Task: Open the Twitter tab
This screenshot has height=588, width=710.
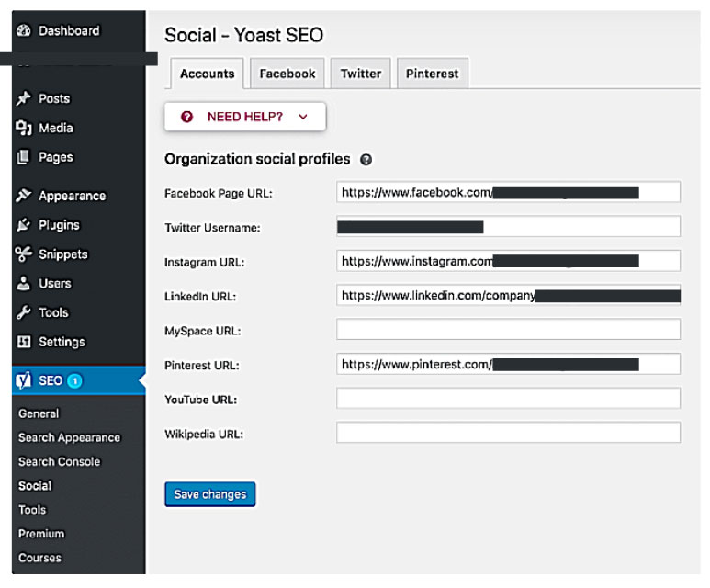Action: [x=361, y=73]
